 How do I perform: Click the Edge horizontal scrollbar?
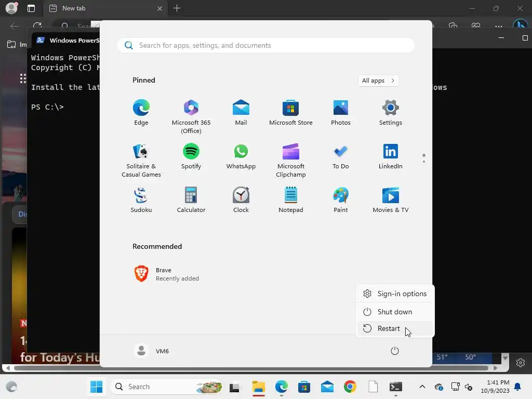[x=251, y=368]
